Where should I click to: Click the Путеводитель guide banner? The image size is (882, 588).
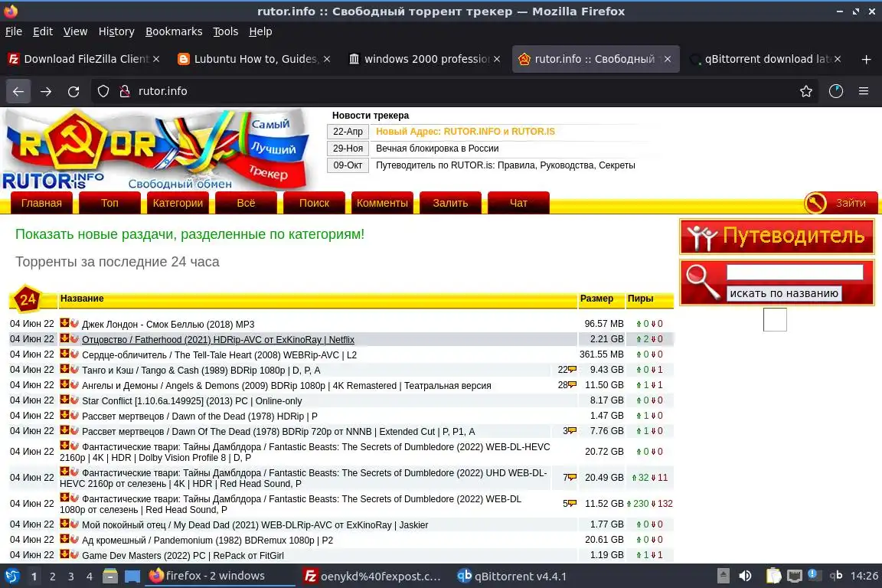click(777, 237)
